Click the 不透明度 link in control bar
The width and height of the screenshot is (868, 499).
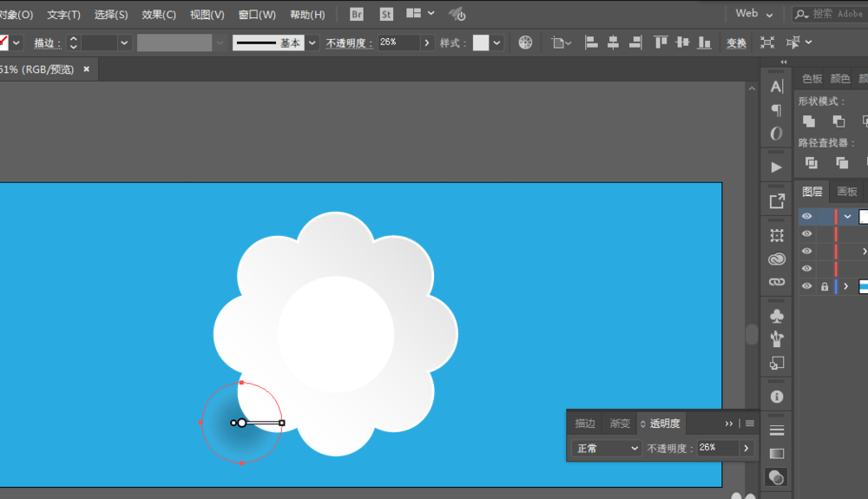pyautogui.click(x=349, y=43)
